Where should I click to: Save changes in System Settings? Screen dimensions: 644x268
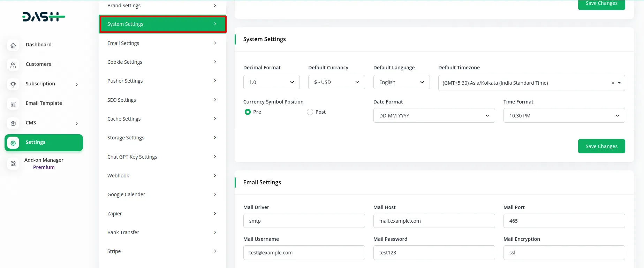tap(601, 146)
